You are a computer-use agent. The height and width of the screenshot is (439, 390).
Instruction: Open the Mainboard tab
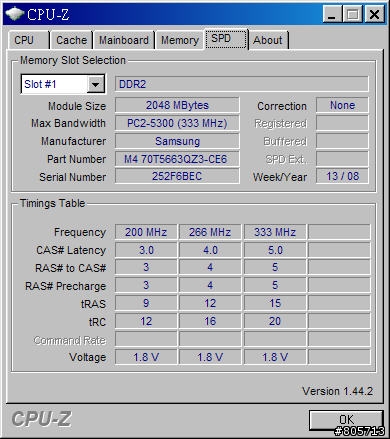tap(124, 40)
